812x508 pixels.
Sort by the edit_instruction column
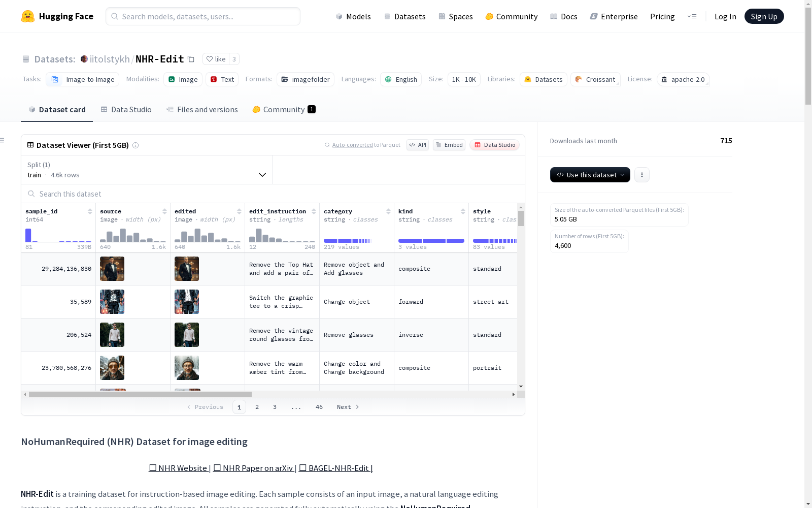click(314, 211)
